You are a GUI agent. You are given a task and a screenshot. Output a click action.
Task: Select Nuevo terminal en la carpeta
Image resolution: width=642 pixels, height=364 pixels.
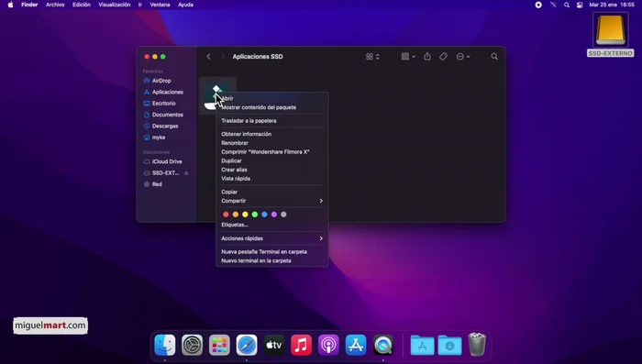[271, 260]
